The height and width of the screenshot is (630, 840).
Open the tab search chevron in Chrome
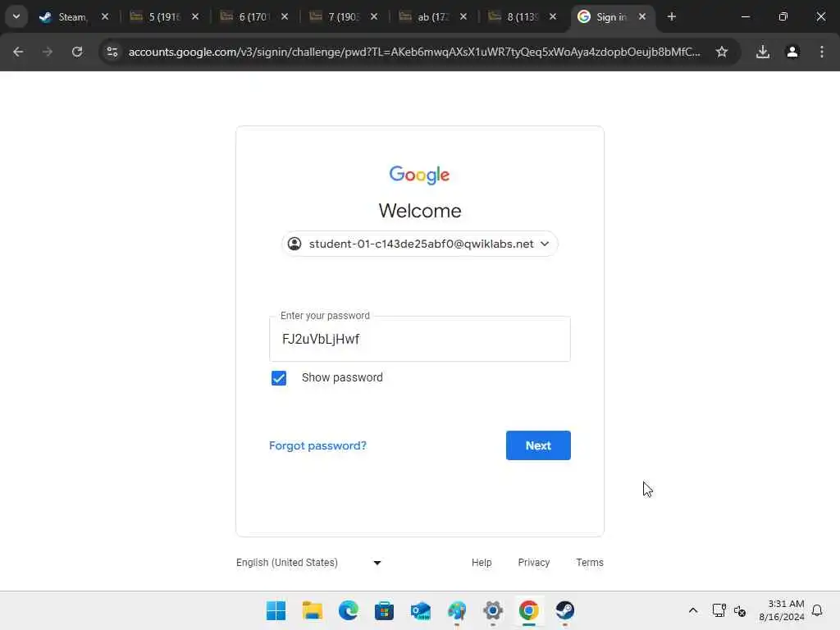pos(16,16)
